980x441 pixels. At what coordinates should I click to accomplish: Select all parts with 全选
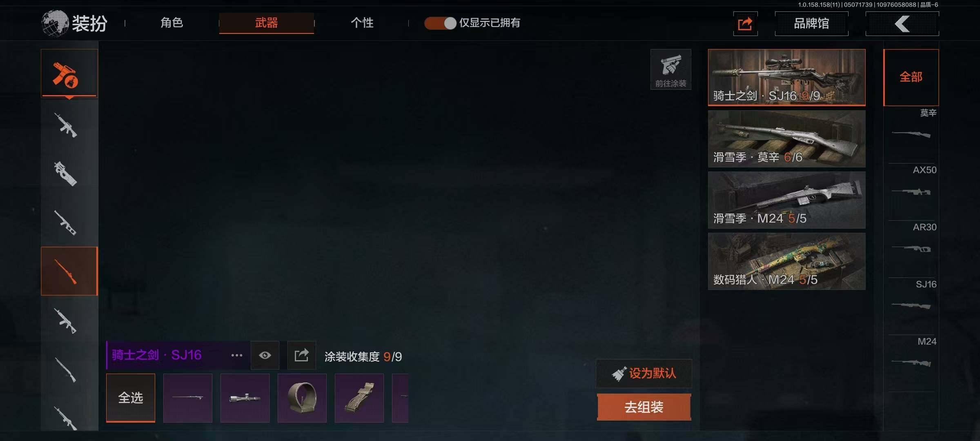(x=131, y=398)
